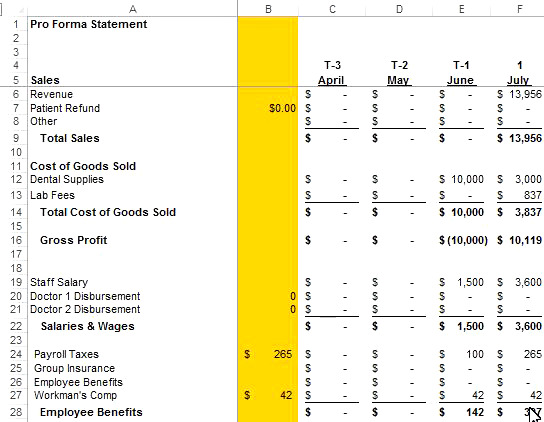Click the 'July' column heading
Viewport: 544px width, 422px height.
518,80
